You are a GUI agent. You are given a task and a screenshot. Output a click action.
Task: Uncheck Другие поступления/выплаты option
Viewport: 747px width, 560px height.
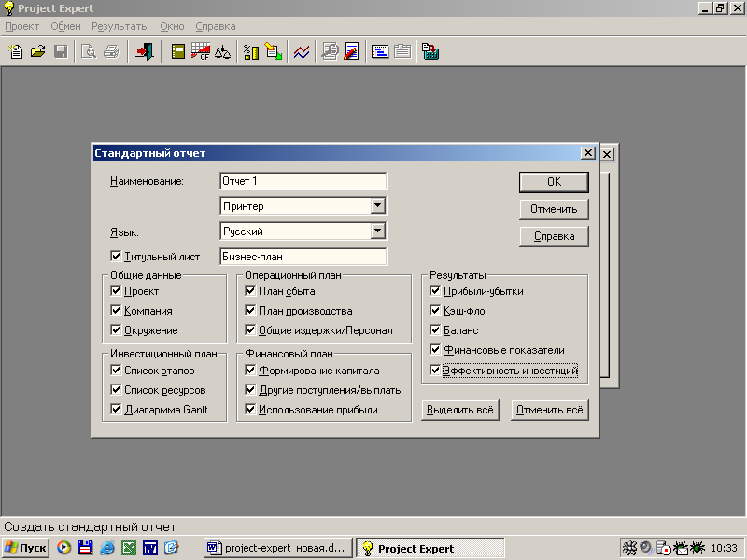click(x=250, y=389)
